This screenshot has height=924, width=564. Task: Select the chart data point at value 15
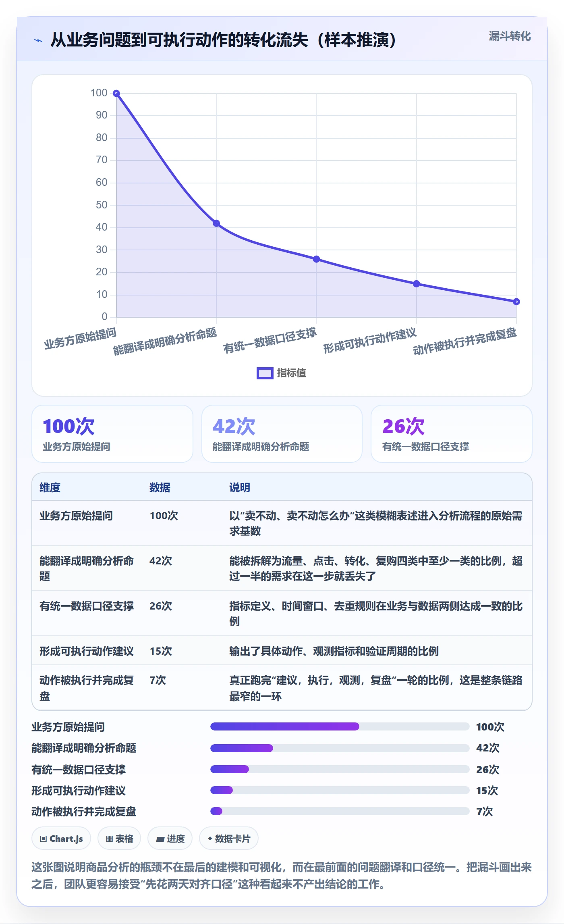pyautogui.click(x=416, y=284)
